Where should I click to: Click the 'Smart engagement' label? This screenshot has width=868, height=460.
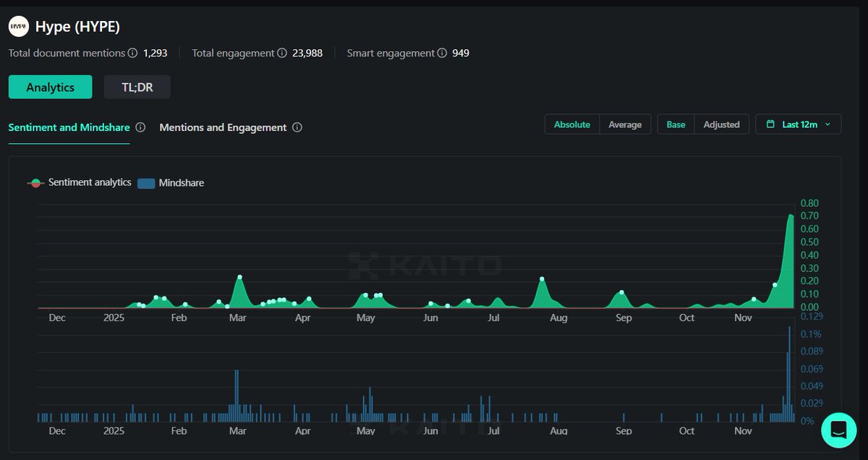click(x=391, y=53)
